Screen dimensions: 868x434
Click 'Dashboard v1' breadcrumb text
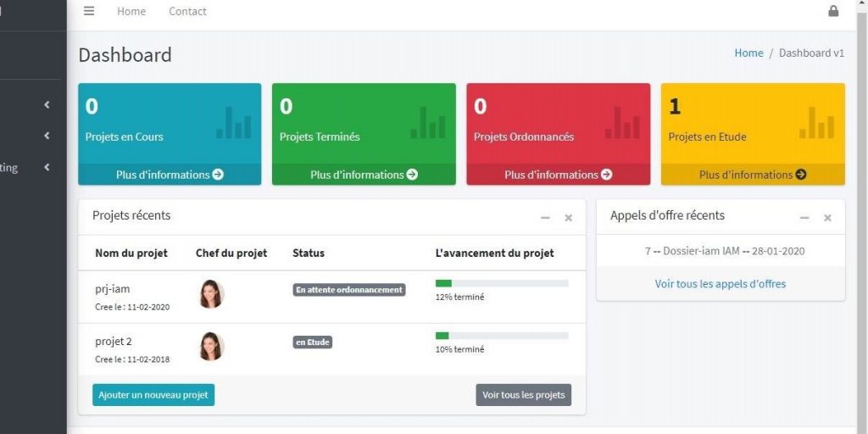point(811,53)
